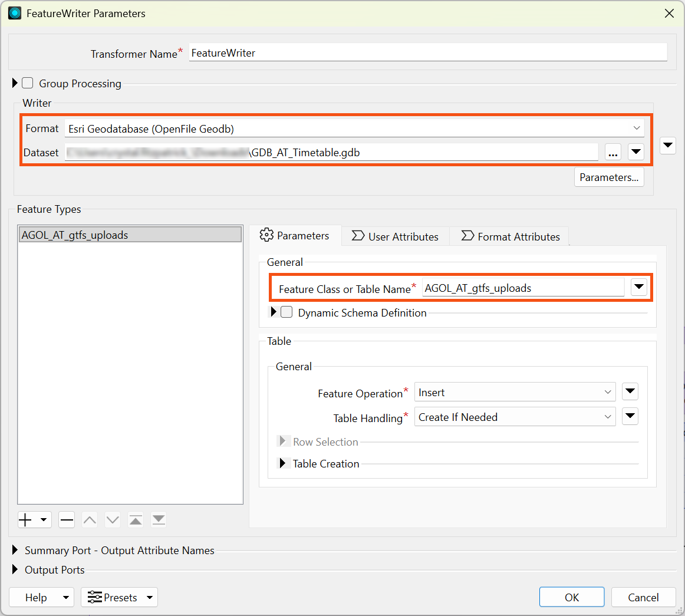Open the Format dropdown list
Viewport: 685px width, 616px height.
click(354, 129)
